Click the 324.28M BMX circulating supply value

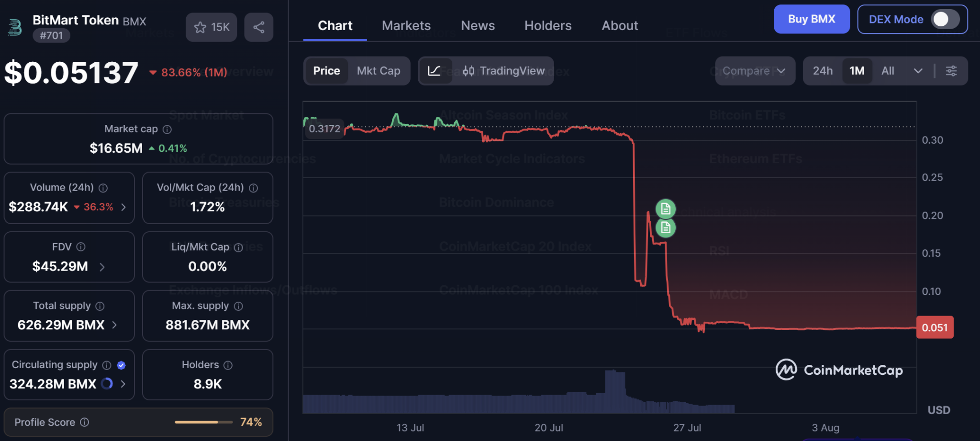(53, 384)
